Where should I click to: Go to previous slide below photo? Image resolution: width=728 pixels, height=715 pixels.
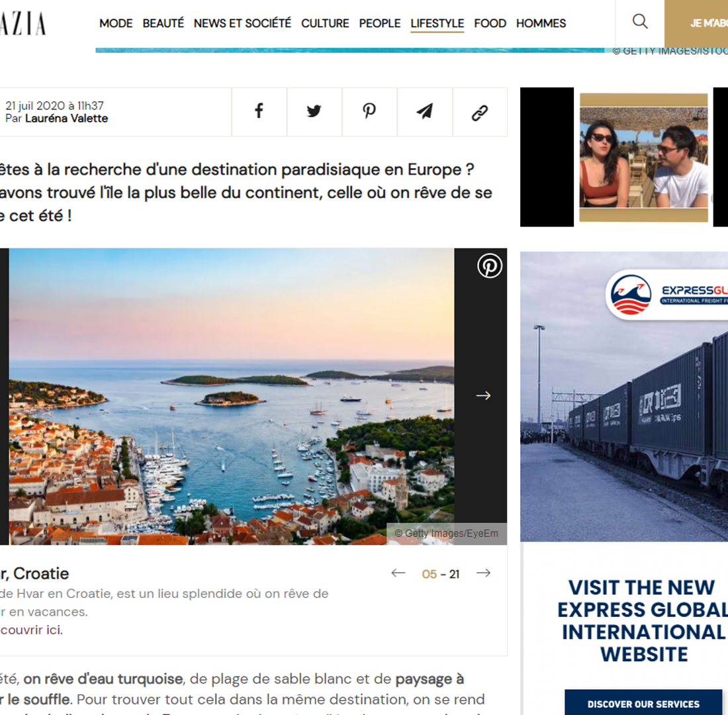pos(398,573)
